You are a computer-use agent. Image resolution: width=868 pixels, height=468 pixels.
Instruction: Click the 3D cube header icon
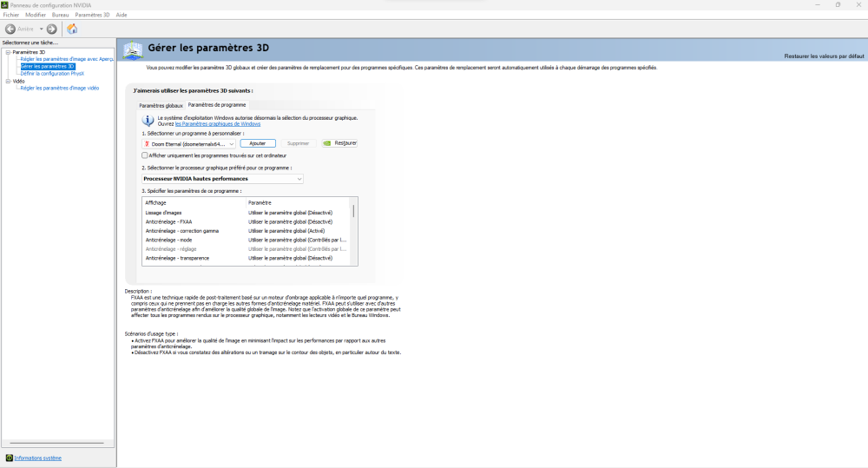click(133, 50)
